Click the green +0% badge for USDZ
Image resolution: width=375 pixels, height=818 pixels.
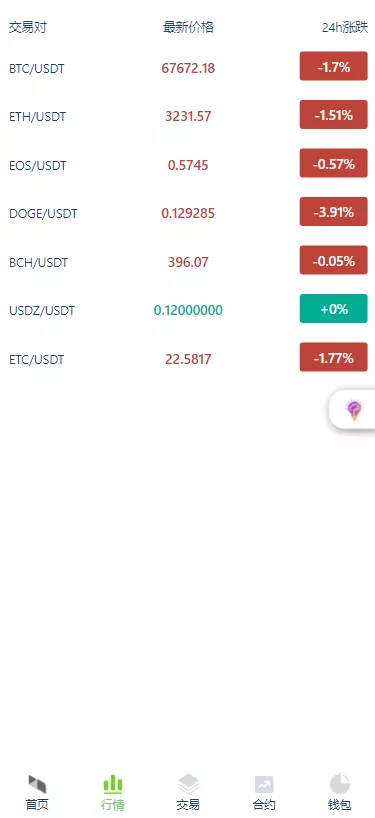coord(333,309)
